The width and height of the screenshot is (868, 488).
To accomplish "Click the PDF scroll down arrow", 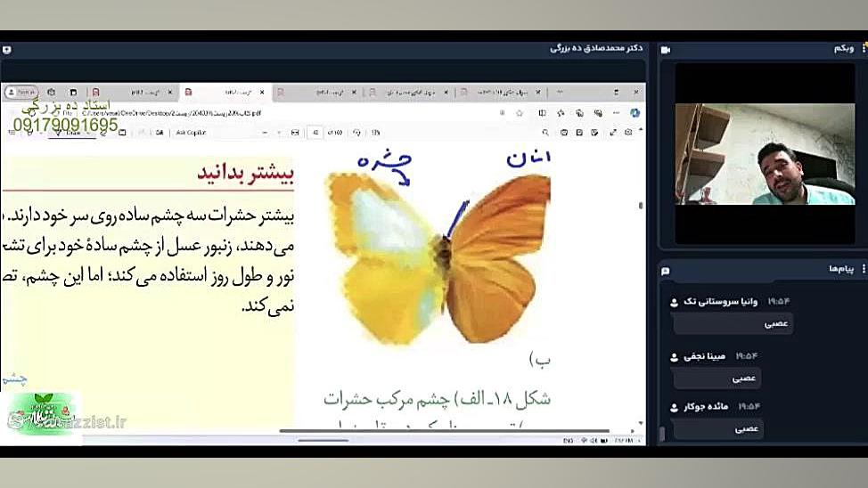I will pyautogui.click(x=641, y=423).
